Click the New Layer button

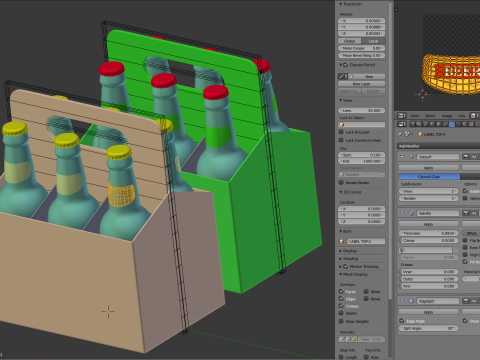tap(362, 84)
